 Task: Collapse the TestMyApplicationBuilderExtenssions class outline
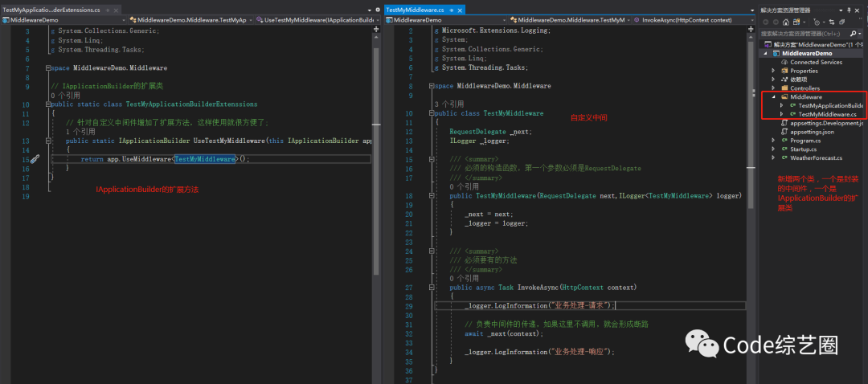[x=47, y=104]
